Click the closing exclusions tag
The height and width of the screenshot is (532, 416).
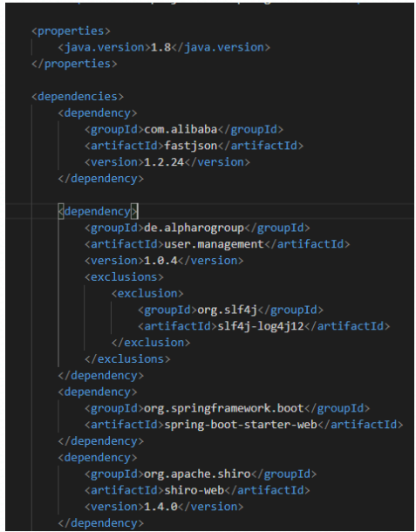click(x=127, y=359)
